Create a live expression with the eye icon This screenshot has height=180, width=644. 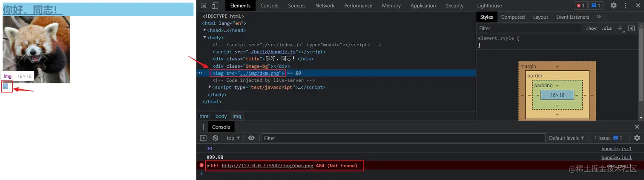pos(251,138)
